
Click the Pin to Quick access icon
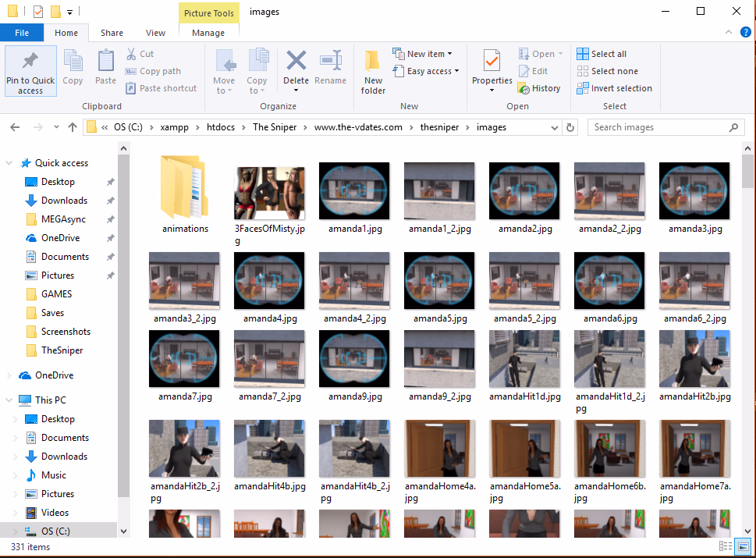[x=30, y=60]
